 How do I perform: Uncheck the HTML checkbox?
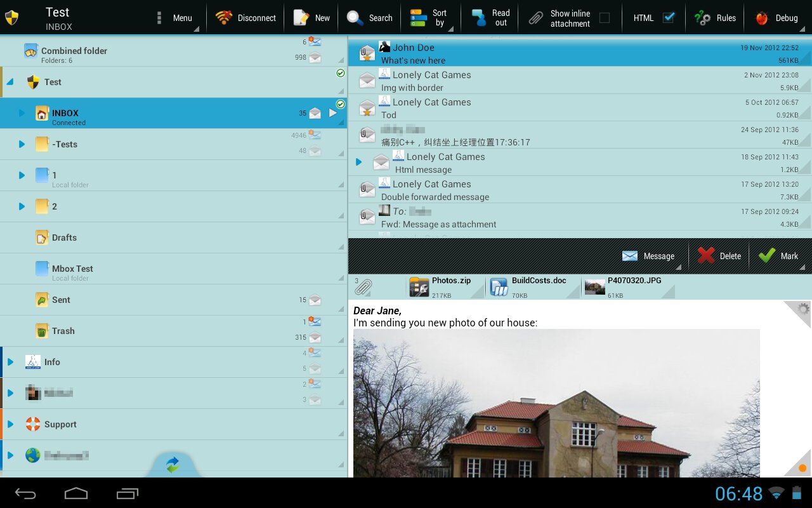coord(669,18)
